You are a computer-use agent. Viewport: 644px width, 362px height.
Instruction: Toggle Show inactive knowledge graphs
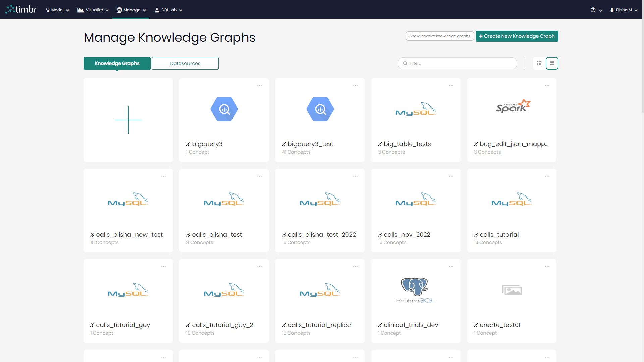[x=439, y=36]
